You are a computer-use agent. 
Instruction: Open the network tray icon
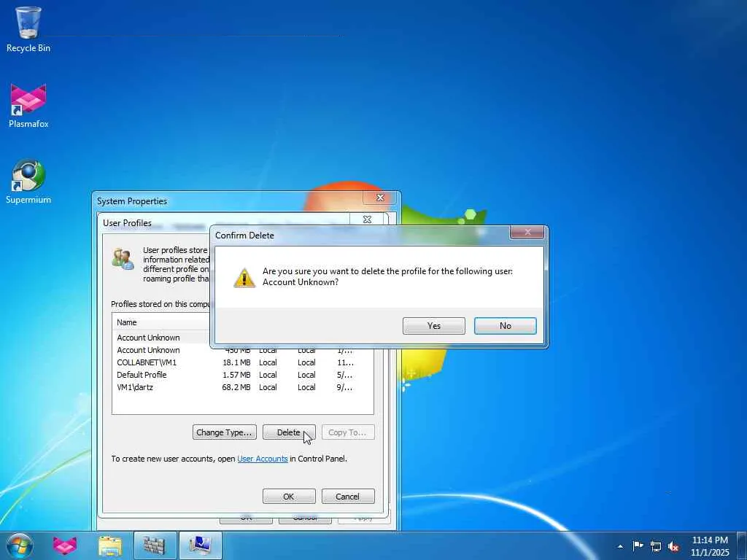click(656, 546)
